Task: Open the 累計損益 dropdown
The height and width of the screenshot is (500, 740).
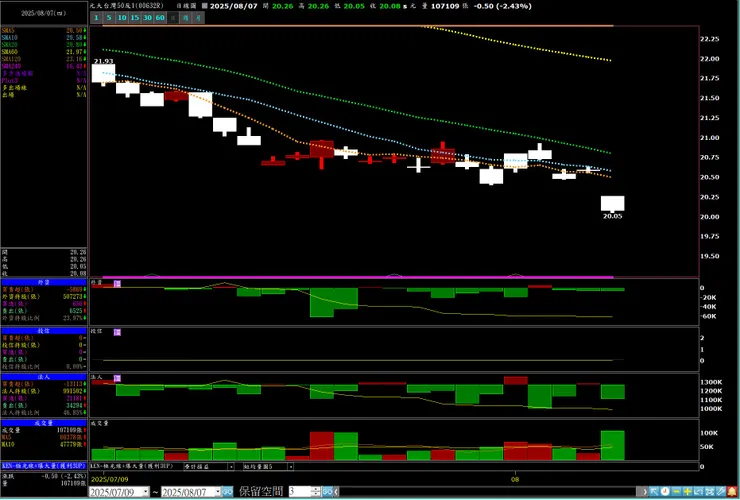Action: 231,466
